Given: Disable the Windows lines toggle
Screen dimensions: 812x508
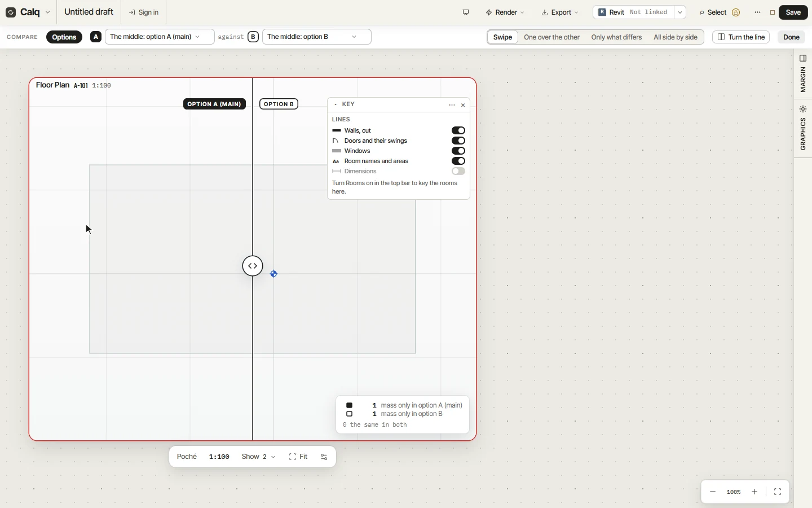Looking at the screenshot, I should click(458, 151).
